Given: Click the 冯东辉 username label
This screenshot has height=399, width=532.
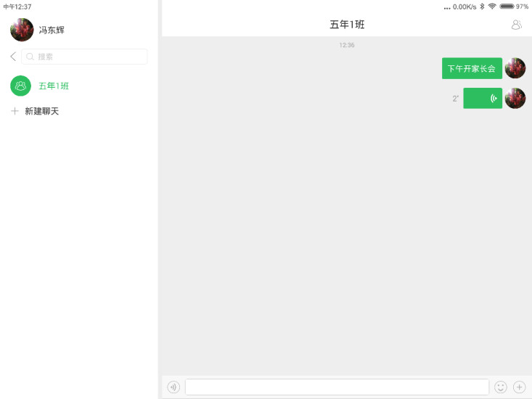Looking at the screenshot, I should (x=52, y=30).
